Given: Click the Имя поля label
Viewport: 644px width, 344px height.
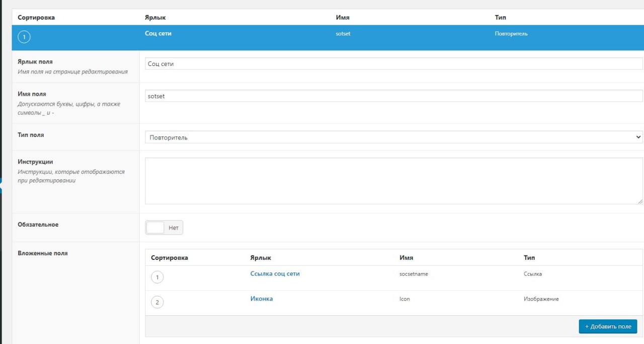Looking at the screenshot, I should (32, 94).
